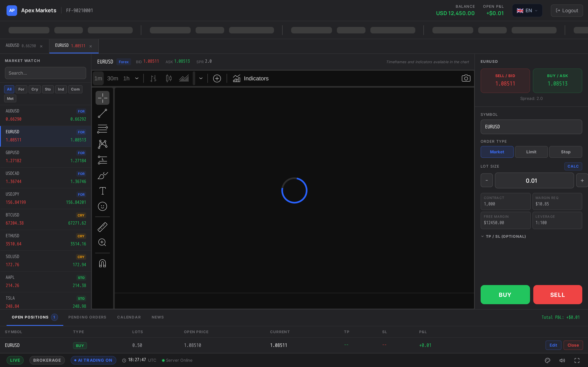This screenshot has width=588, height=367.
Task: Open the emoji sticker tool
Action: pyautogui.click(x=102, y=206)
